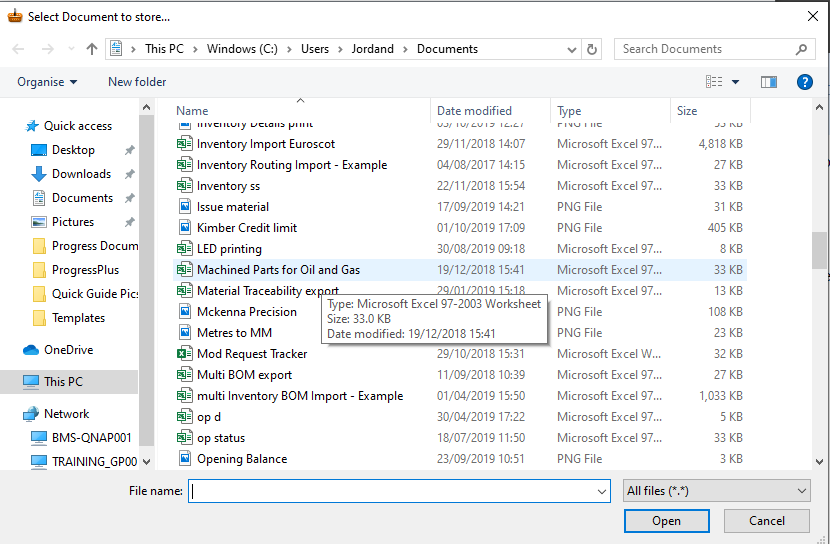The height and width of the screenshot is (544, 830).
Task: Click the Help question mark icon
Action: click(x=803, y=82)
